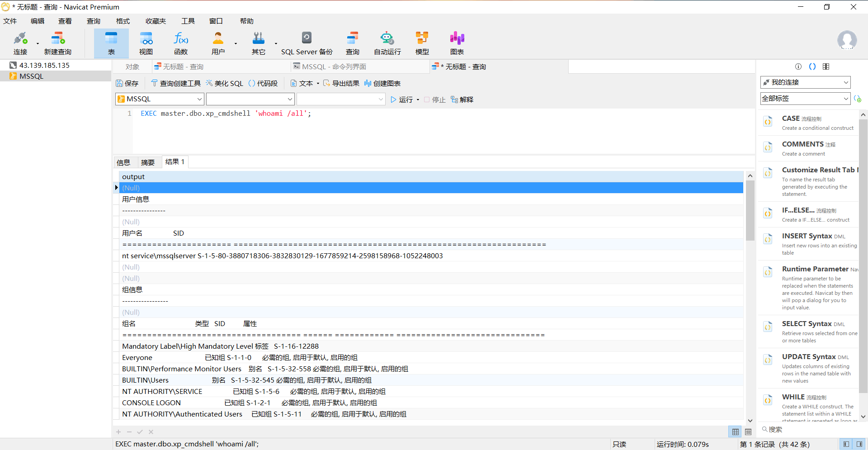Select the View (视图) toolbar icon
The height and width of the screenshot is (450, 868).
[x=146, y=43]
